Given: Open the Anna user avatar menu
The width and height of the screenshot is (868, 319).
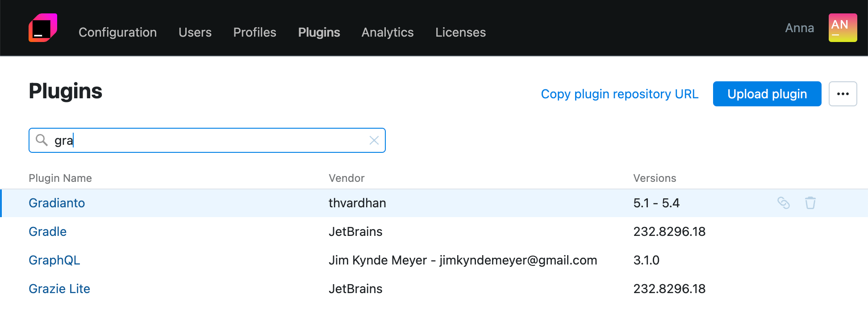Looking at the screenshot, I should 842,28.
